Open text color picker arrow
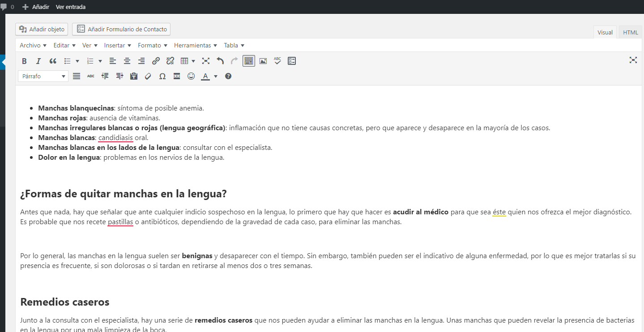The width and height of the screenshot is (644, 332). [216, 77]
